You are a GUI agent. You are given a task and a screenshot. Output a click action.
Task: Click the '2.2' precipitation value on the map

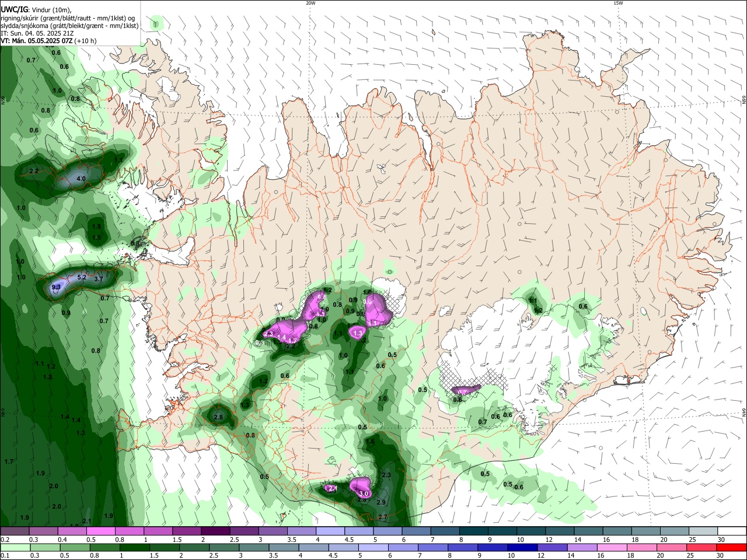pyautogui.click(x=33, y=171)
